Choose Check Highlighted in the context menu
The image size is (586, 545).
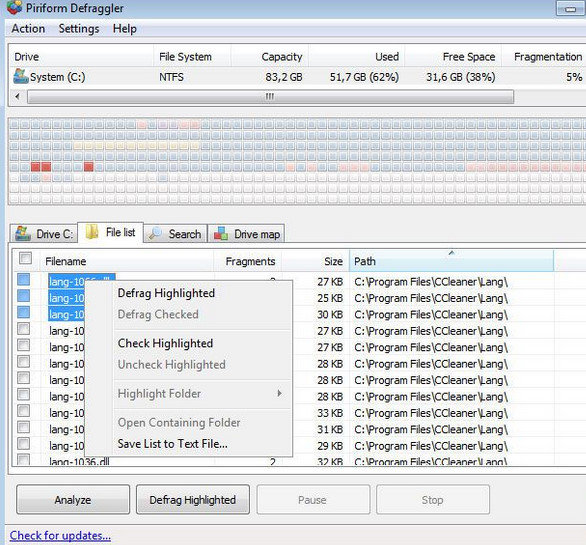pos(165,343)
